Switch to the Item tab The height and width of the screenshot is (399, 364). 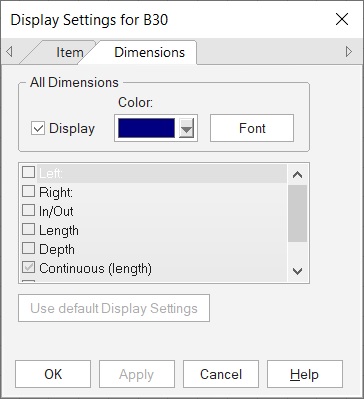click(70, 52)
